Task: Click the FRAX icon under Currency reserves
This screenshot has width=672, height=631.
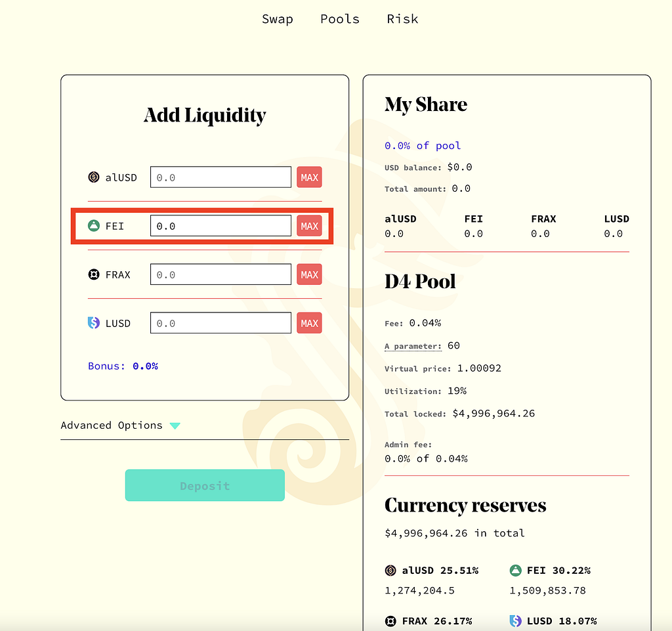Action: coord(390,621)
